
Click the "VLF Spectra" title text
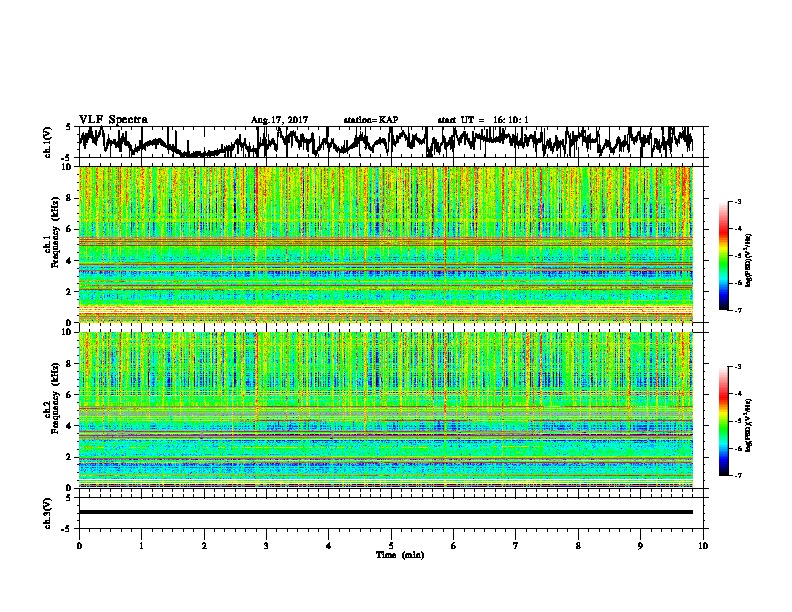113,120
